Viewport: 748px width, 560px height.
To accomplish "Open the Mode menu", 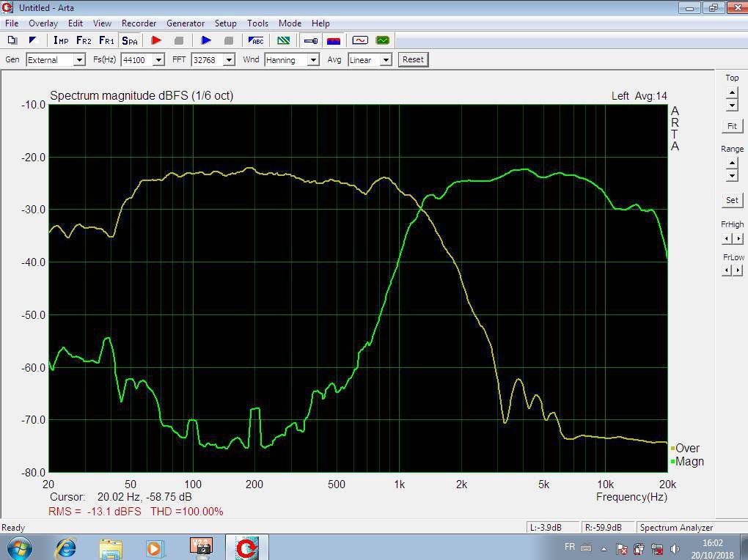I will coord(290,23).
